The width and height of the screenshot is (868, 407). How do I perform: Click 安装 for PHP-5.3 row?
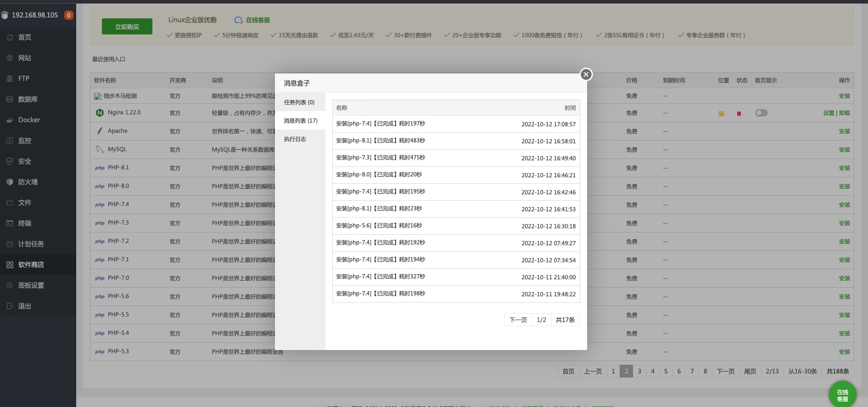(845, 352)
